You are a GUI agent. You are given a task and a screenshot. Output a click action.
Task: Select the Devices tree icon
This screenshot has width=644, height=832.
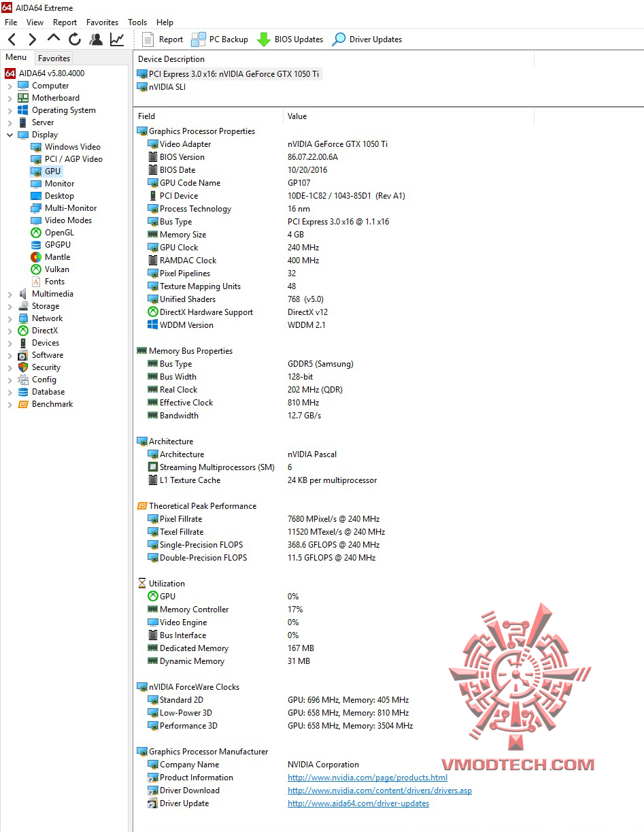pyautogui.click(x=23, y=343)
